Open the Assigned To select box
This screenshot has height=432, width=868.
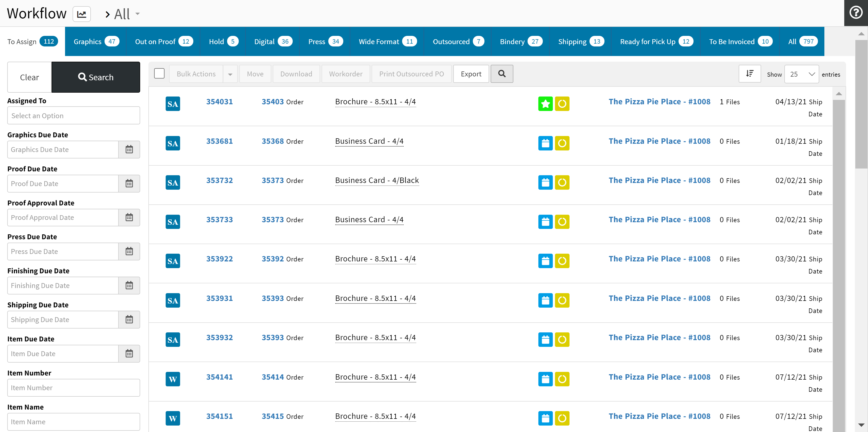[74, 116]
